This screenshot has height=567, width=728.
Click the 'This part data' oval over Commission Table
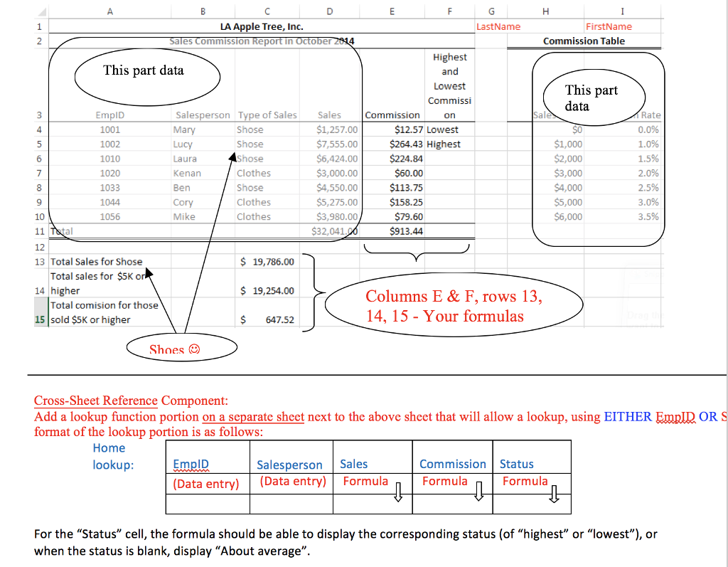(594, 96)
